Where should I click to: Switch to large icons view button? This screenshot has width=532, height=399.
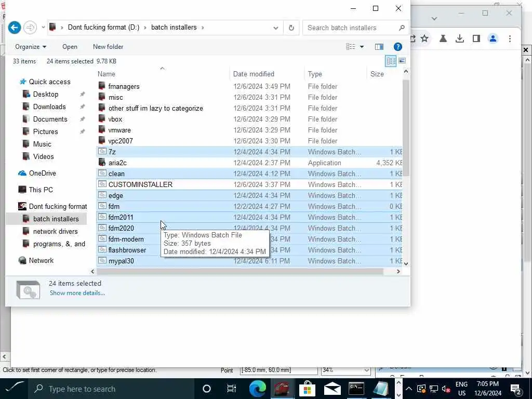coord(402,61)
